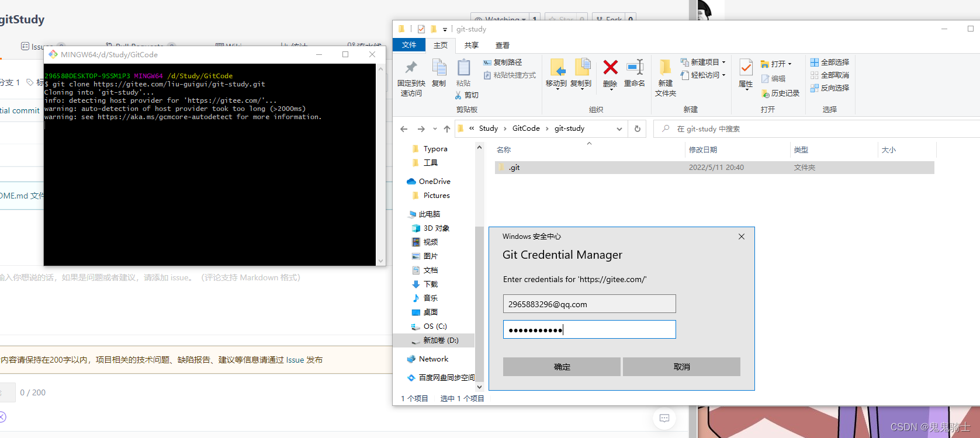The image size is (980, 438).
Task: Click Cancel (取消) in credential dialog
Action: [681, 367]
